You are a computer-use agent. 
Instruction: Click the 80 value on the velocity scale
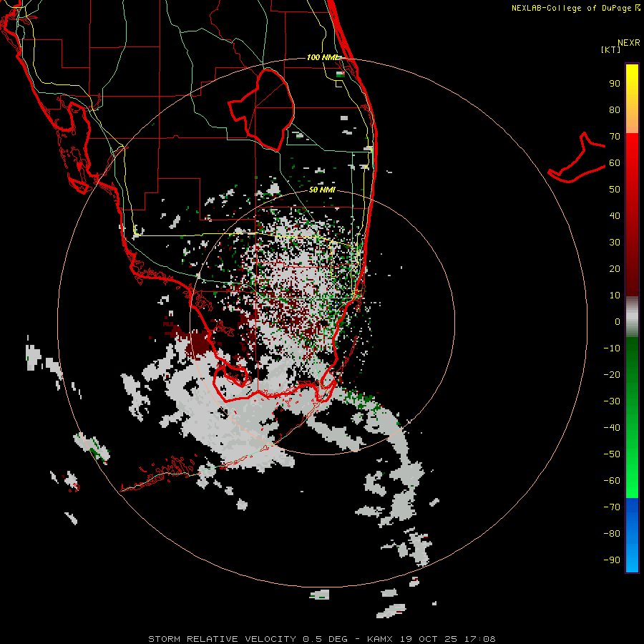tap(615, 109)
